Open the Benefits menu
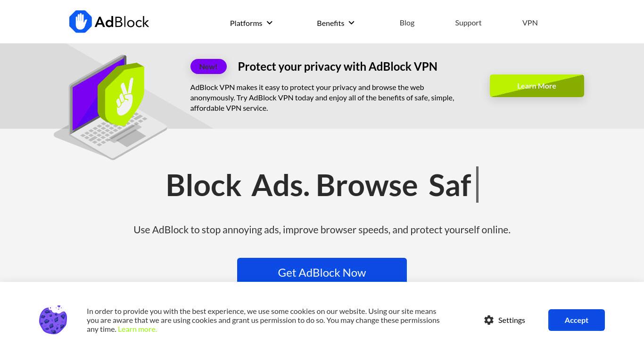Image resolution: width=644 pixels, height=362 pixels. point(330,23)
